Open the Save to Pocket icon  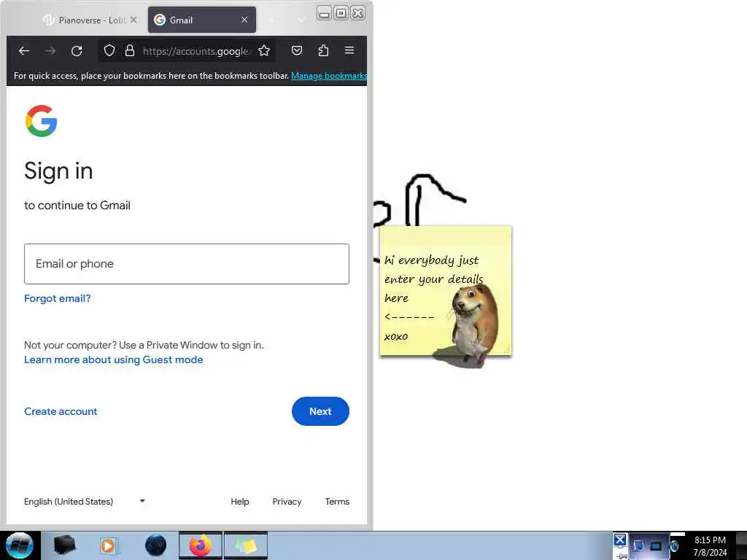click(297, 50)
